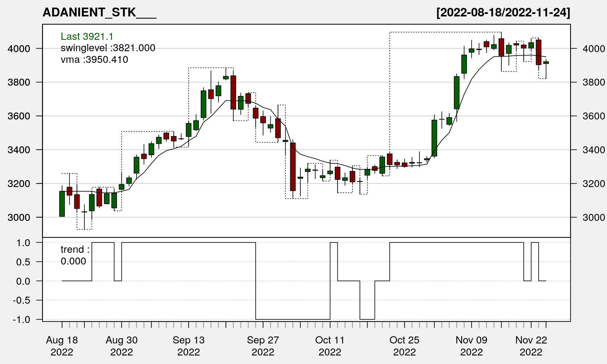Screen dimensions: 607x364
Task: Click the 'trend :' label in lower panel
Action: [x=75, y=250]
